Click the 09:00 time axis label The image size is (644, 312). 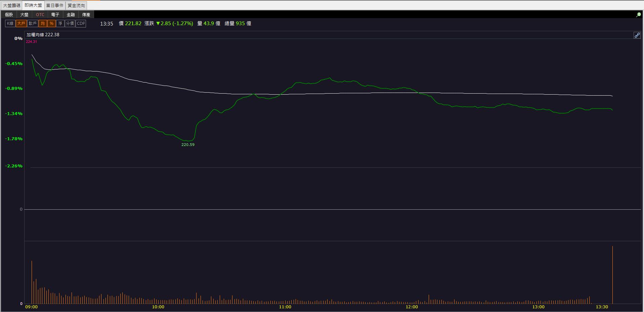pos(32,307)
